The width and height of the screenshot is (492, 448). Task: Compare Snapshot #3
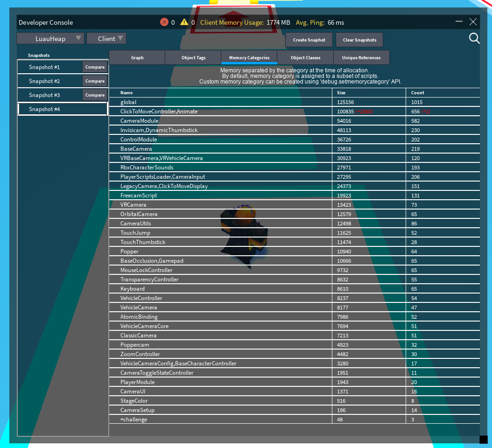point(95,95)
